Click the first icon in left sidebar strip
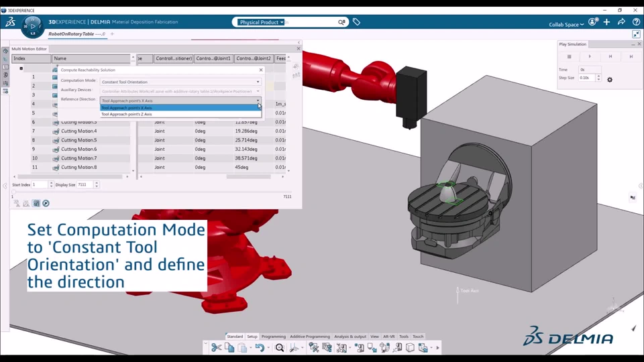This screenshot has height=362, width=644. click(x=5, y=52)
